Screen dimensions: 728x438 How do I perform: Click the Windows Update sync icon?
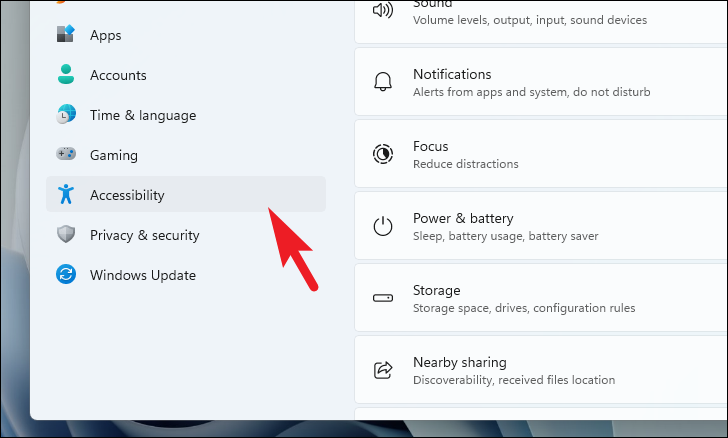pos(66,274)
